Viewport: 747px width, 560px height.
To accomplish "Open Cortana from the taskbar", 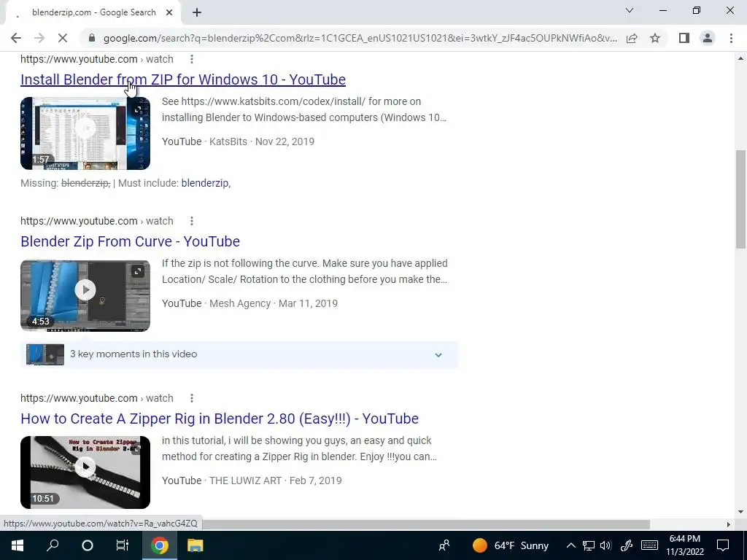I will [88, 545].
